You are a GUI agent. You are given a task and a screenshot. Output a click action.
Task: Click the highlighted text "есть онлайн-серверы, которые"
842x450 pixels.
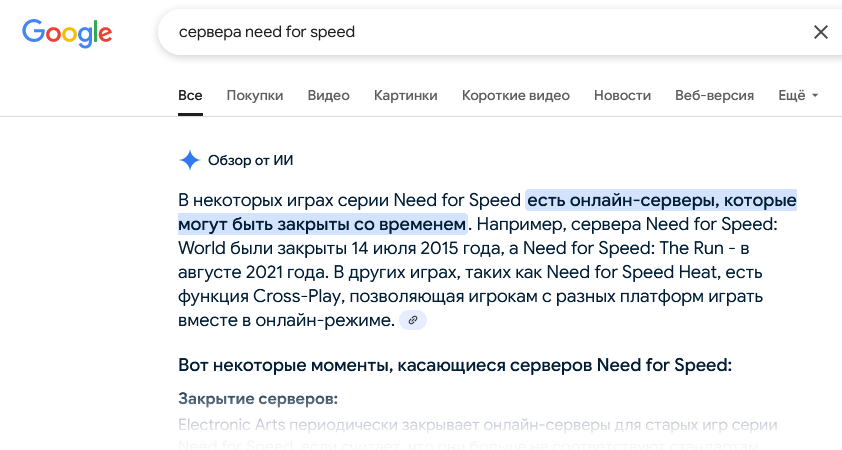[x=662, y=200]
